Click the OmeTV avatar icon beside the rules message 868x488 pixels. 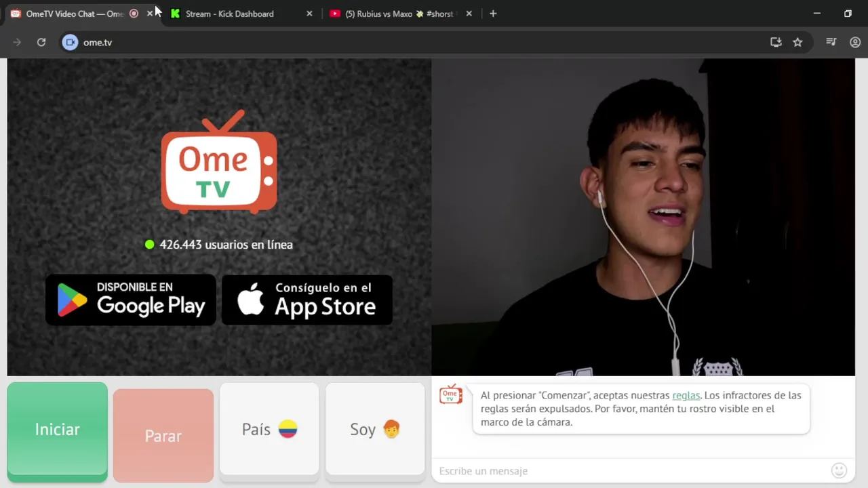click(451, 394)
